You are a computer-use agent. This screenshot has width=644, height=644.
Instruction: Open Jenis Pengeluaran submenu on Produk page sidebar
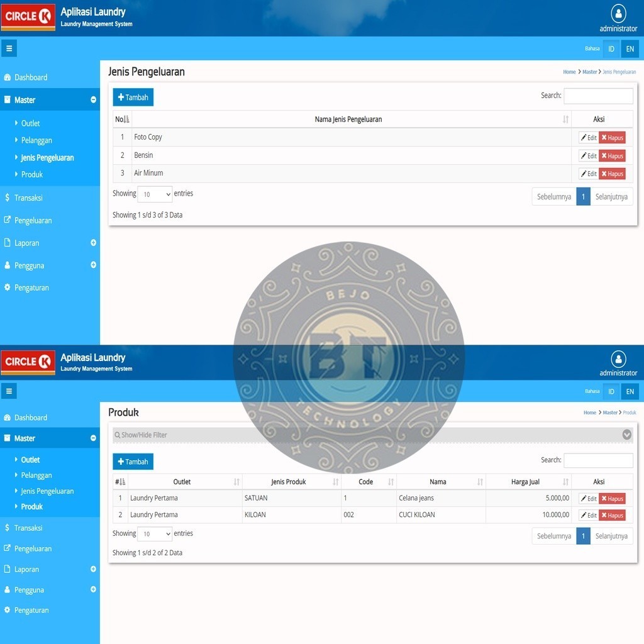point(47,491)
